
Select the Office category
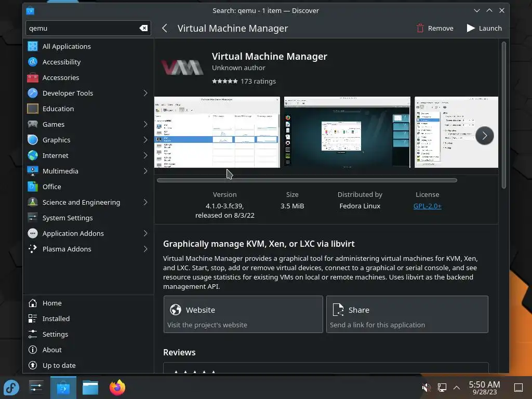88,187
